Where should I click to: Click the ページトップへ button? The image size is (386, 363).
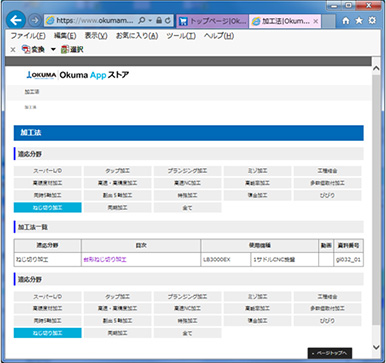(329, 353)
